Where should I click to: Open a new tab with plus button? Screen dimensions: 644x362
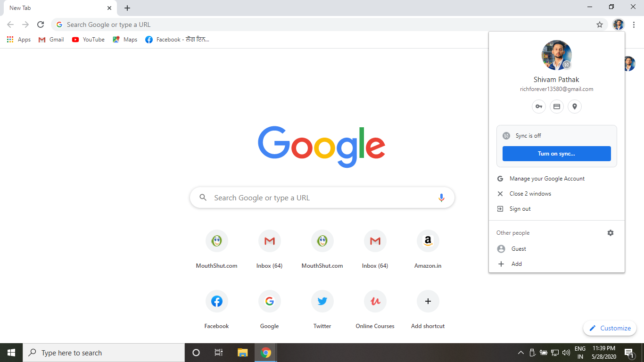pos(127,8)
